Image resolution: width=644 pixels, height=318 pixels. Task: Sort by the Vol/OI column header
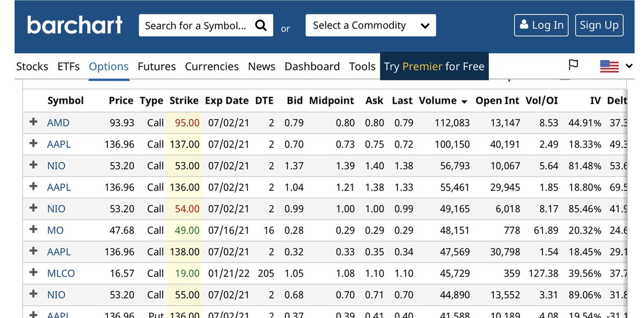[542, 100]
